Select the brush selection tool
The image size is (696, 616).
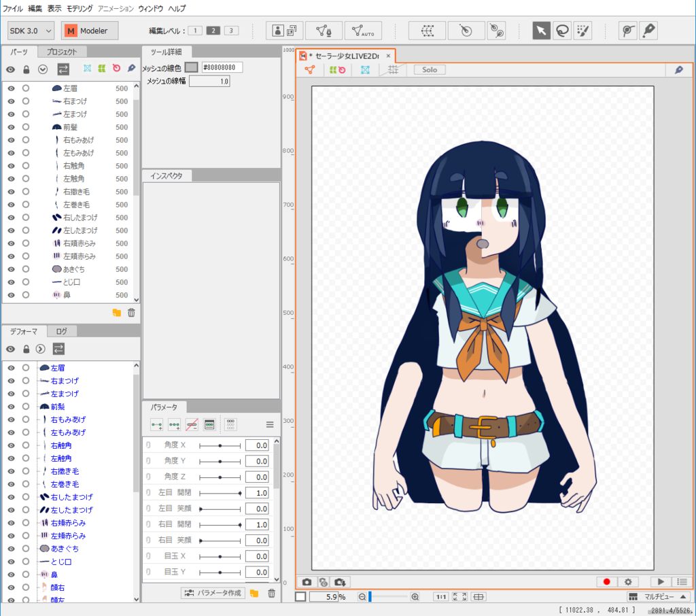pos(582,31)
